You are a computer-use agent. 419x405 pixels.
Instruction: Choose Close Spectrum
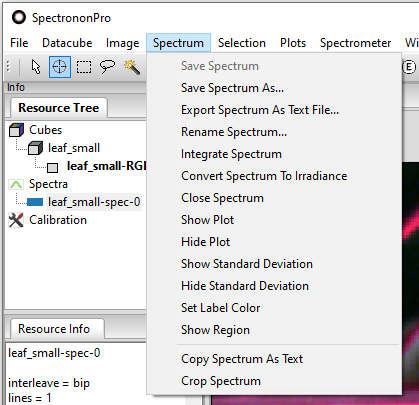[x=274, y=198]
